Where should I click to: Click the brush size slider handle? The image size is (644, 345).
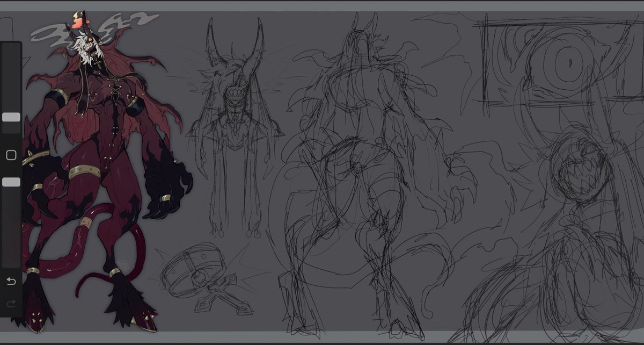[11, 117]
